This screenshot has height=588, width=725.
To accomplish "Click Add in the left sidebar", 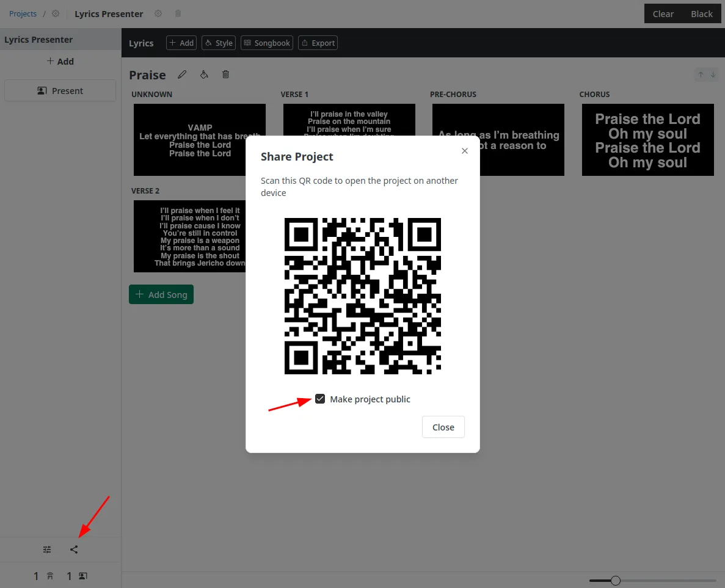I will (x=60, y=61).
